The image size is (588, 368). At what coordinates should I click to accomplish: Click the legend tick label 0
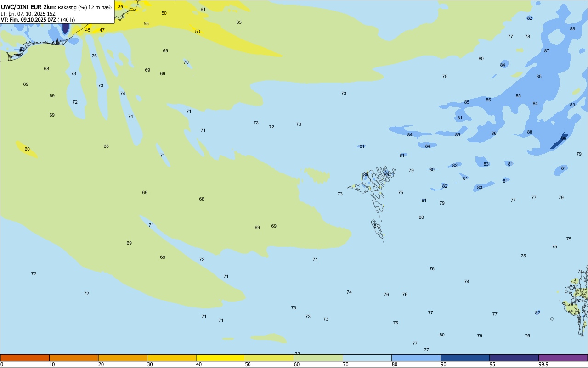click(x=2, y=364)
